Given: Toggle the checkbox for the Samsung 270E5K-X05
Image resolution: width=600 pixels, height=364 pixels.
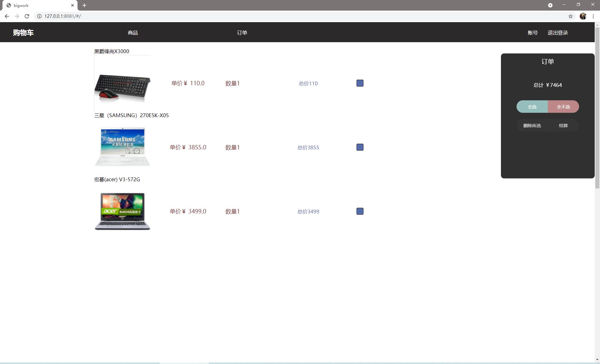Looking at the screenshot, I should (x=360, y=147).
